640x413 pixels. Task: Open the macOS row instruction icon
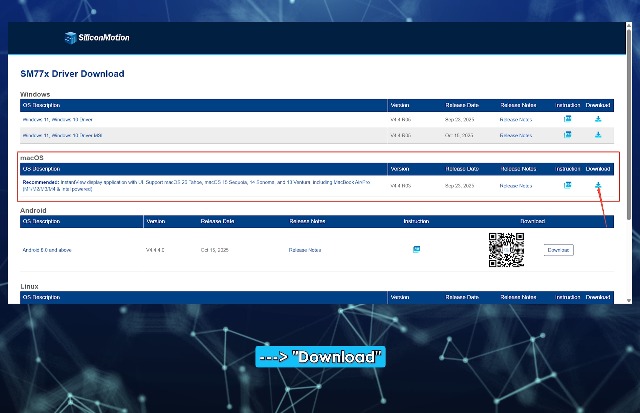(567, 185)
